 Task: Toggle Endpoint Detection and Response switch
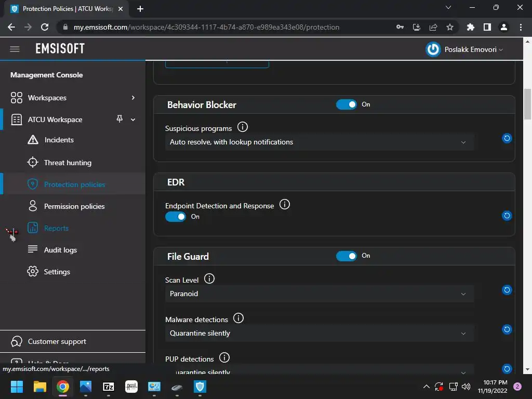176,217
